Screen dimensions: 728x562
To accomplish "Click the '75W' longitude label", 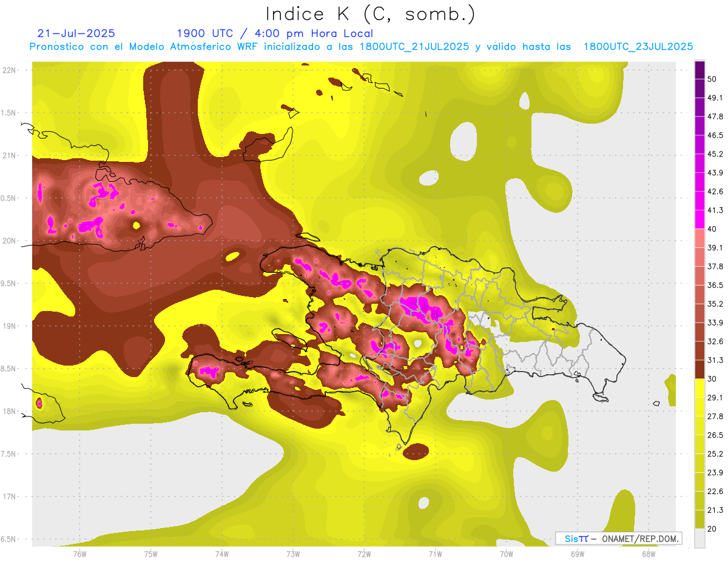I will coord(150,554).
